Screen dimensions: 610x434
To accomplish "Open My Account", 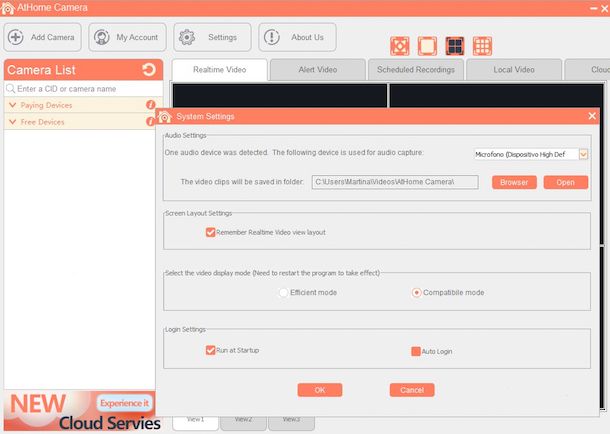I will 127,37.
